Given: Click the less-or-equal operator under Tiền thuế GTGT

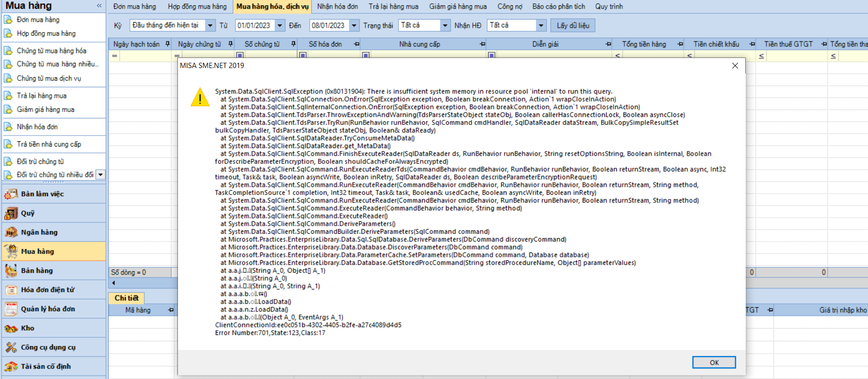Looking at the screenshot, I should pyautogui.click(x=762, y=56).
